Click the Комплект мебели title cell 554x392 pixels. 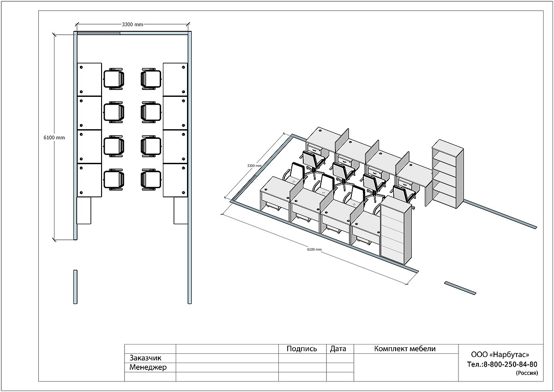(405, 349)
